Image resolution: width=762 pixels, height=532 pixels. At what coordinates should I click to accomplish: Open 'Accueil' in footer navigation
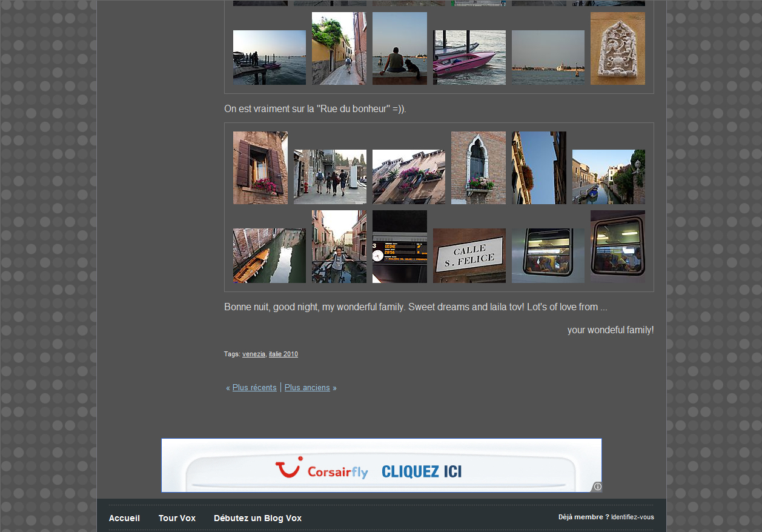coord(124,518)
